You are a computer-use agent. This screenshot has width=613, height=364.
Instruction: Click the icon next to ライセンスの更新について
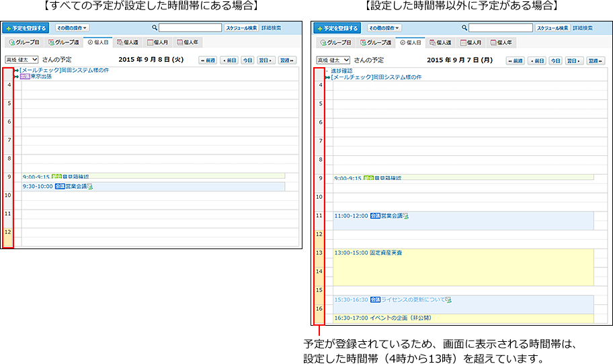click(448, 300)
